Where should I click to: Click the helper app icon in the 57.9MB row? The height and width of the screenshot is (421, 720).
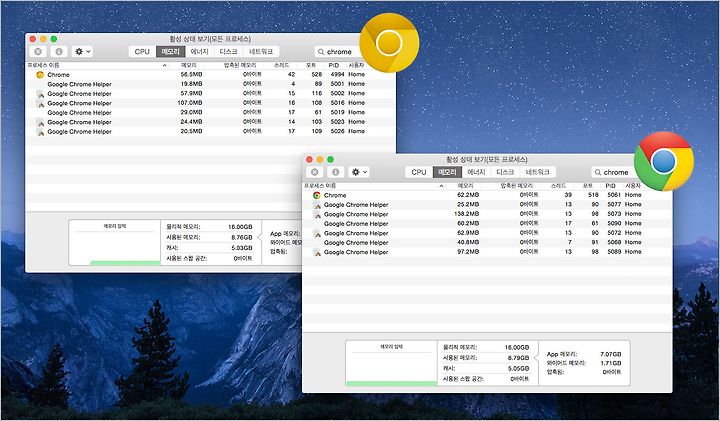(40, 94)
